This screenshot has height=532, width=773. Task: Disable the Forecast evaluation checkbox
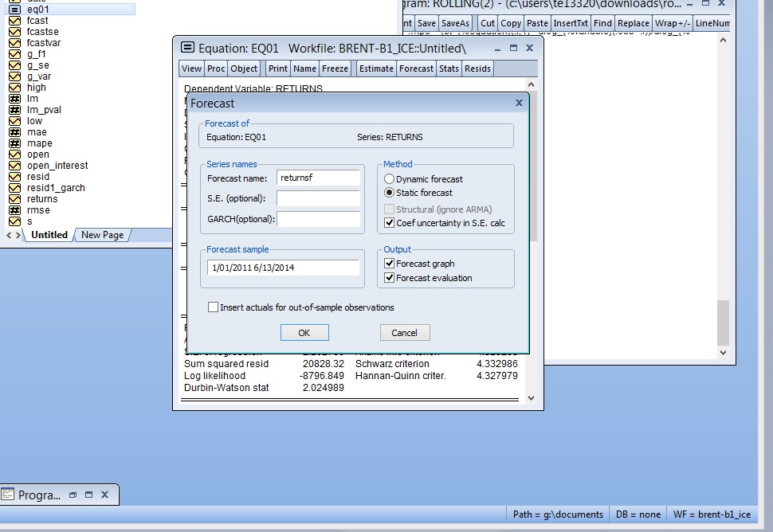(390, 278)
